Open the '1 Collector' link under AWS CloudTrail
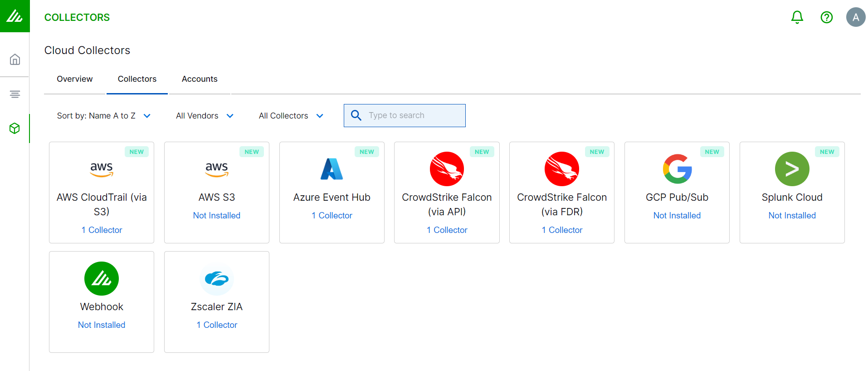868x371 pixels. tap(102, 230)
